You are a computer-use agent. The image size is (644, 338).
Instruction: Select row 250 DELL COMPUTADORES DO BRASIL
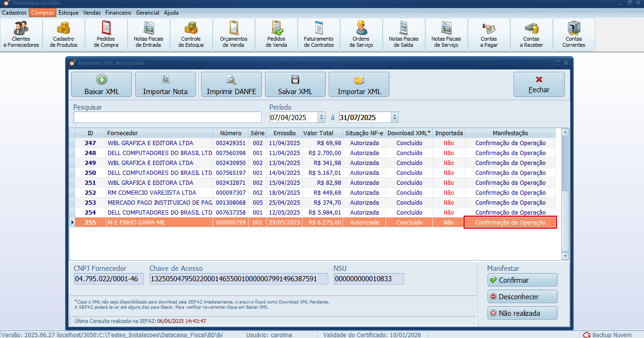pos(160,173)
